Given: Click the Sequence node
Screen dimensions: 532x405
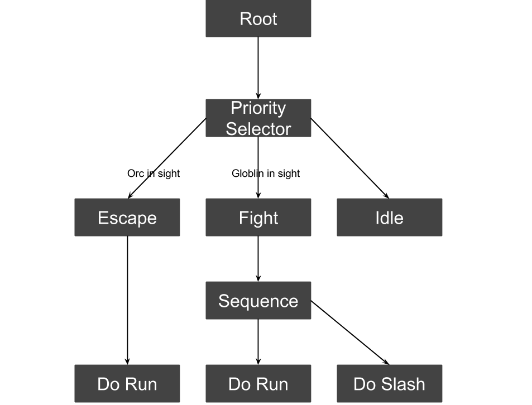Looking at the screenshot, I should tap(258, 300).
